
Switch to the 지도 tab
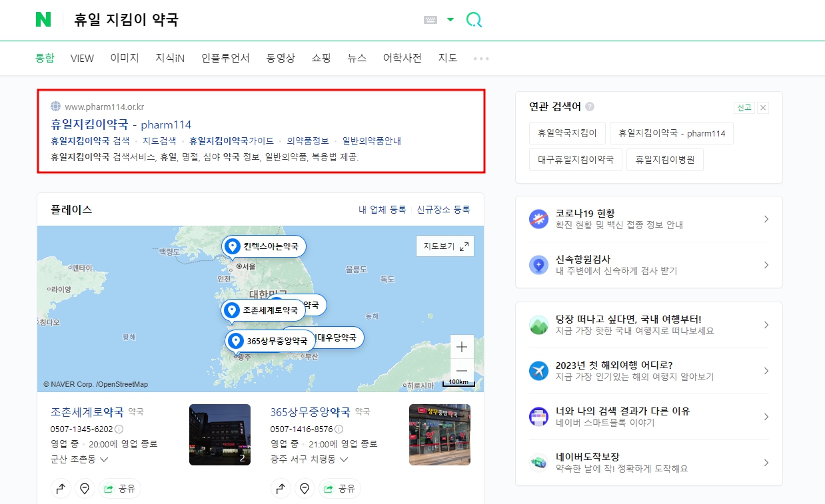448,58
